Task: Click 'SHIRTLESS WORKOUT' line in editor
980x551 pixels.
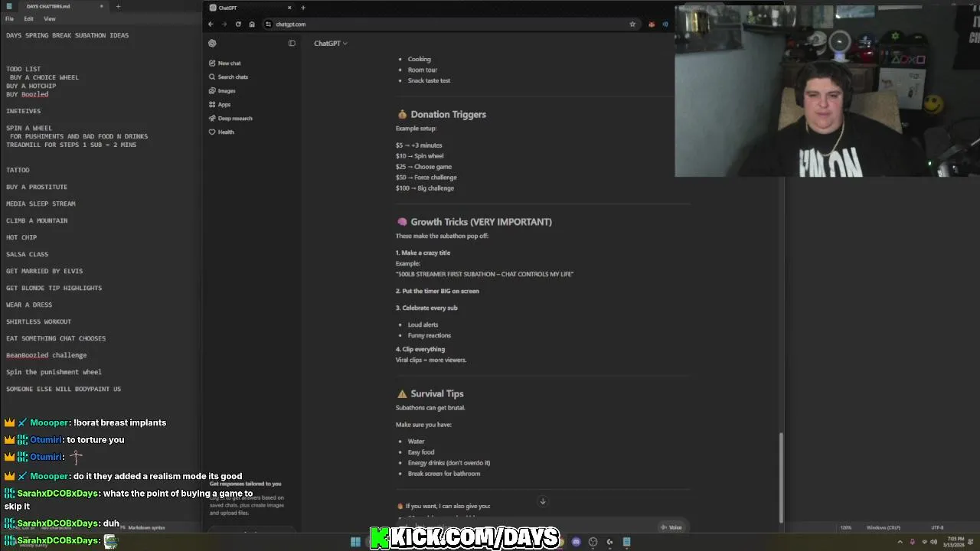Action: [x=38, y=321]
